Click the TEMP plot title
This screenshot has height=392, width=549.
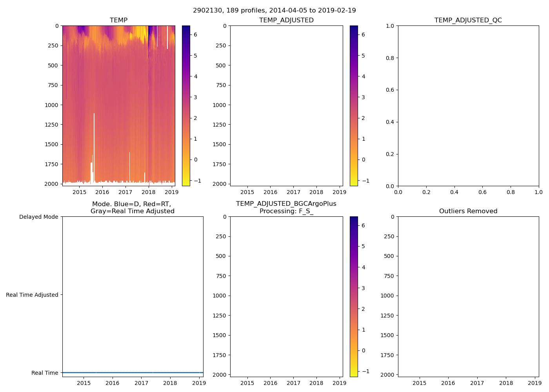(x=118, y=20)
